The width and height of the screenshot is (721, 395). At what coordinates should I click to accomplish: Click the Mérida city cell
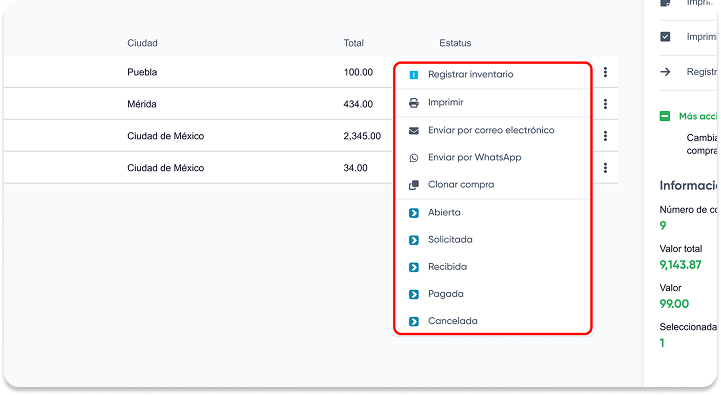point(142,104)
